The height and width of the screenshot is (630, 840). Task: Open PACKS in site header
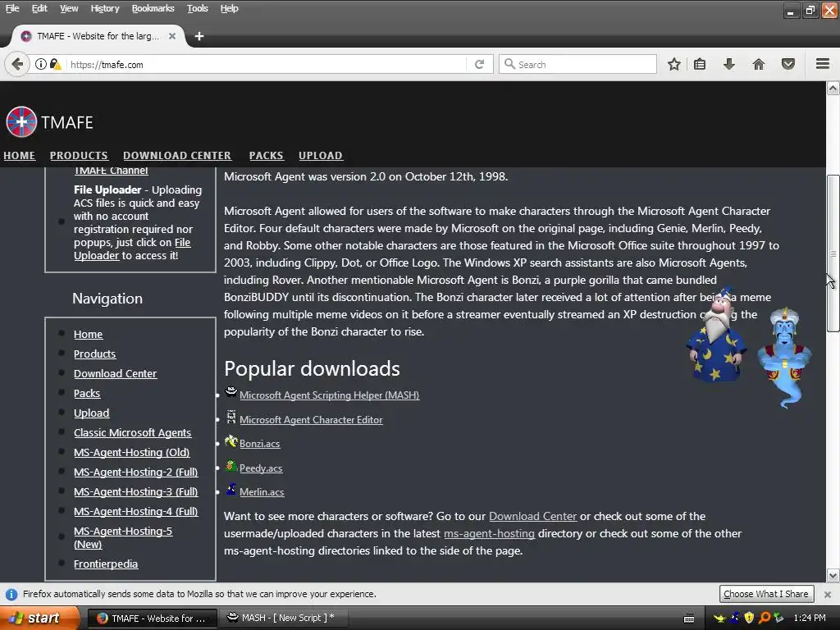267,155
